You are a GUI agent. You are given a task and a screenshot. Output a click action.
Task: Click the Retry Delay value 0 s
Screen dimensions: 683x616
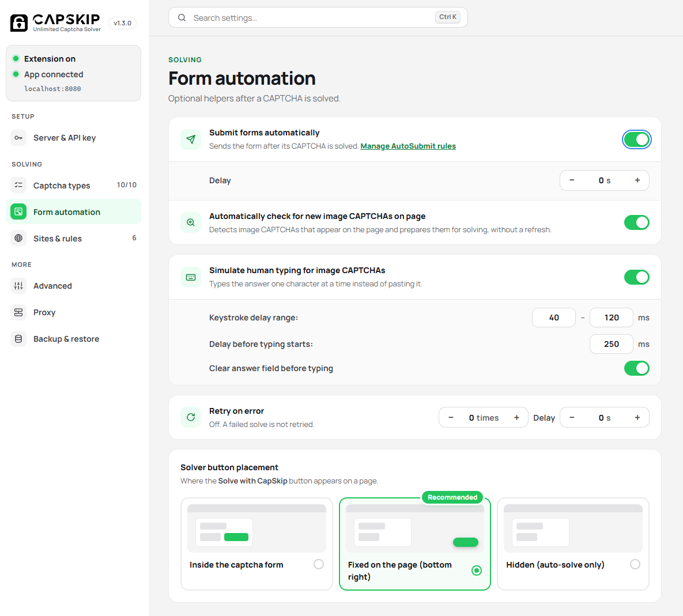(605, 418)
